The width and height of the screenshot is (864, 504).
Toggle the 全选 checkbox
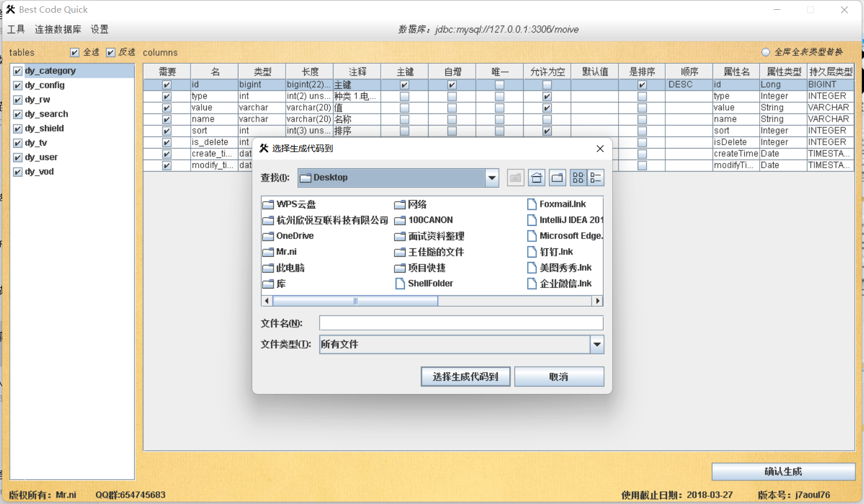click(x=75, y=52)
